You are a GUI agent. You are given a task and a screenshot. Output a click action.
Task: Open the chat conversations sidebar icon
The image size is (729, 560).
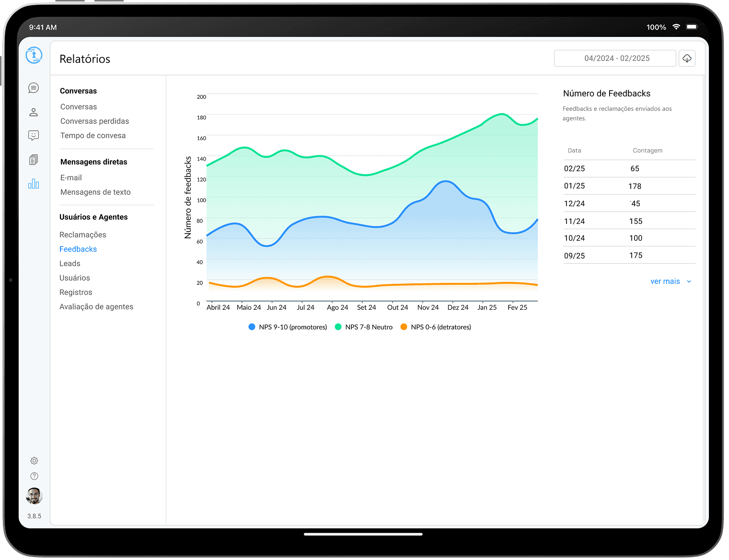point(34,88)
